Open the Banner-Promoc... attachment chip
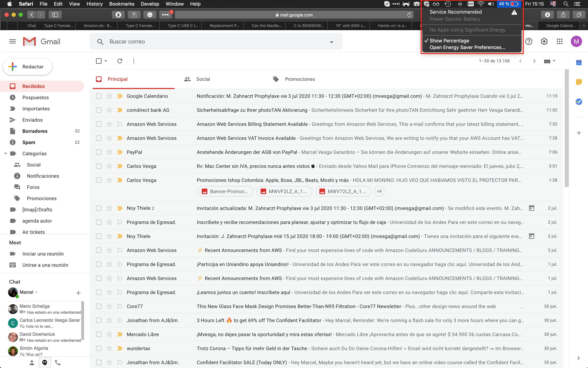Screen dimensions: 588x368 (x=225, y=192)
